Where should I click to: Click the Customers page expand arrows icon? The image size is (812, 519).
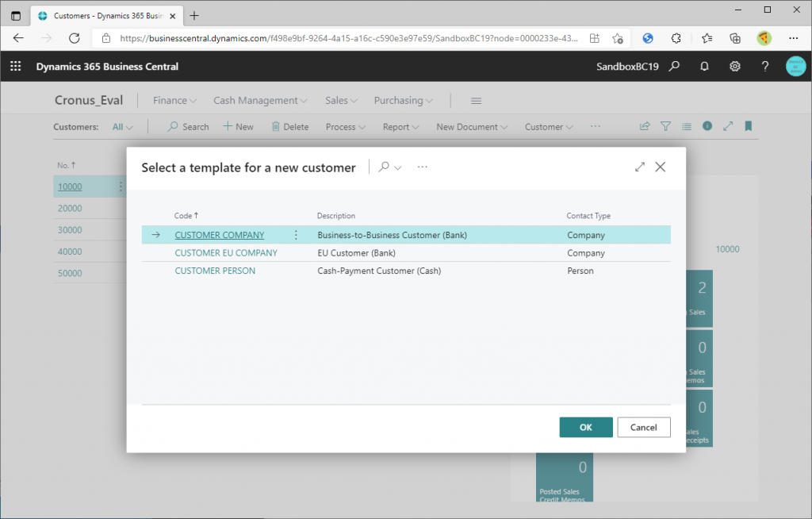click(x=728, y=126)
